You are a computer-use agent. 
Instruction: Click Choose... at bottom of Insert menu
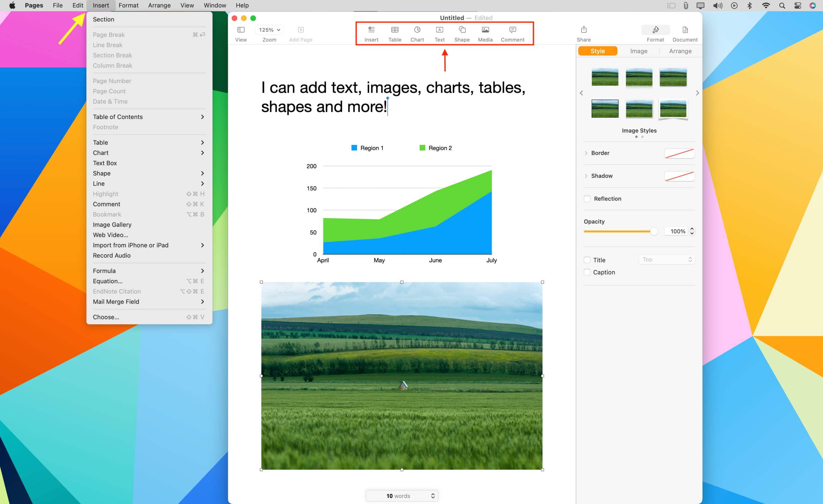click(x=149, y=317)
